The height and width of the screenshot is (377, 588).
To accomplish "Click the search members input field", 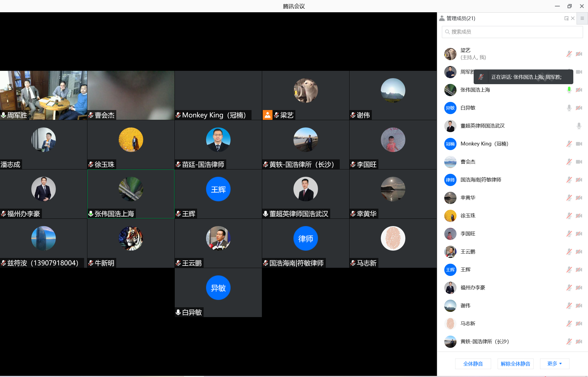I will (512, 32).
